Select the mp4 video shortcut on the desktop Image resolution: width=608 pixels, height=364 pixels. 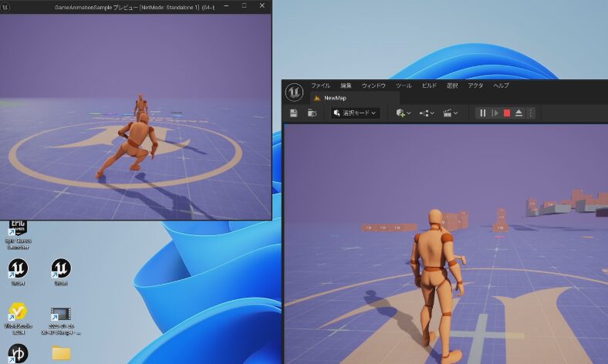pos(61,321)
